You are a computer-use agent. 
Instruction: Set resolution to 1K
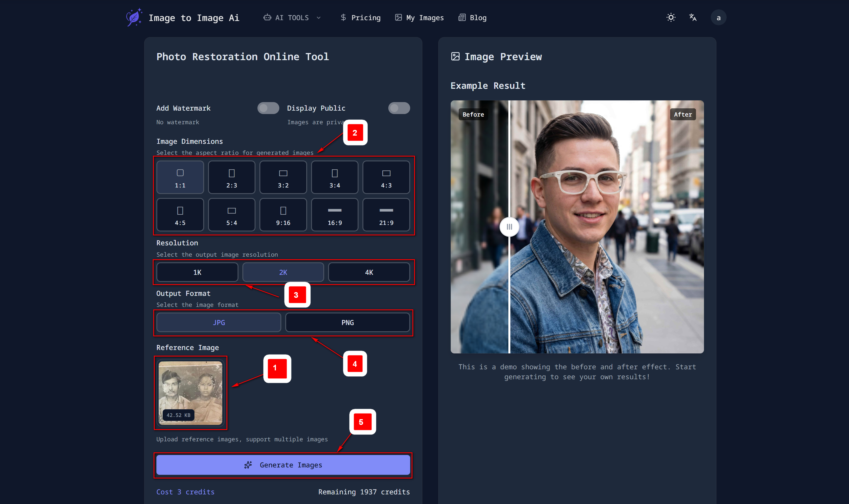click(197, 272)
